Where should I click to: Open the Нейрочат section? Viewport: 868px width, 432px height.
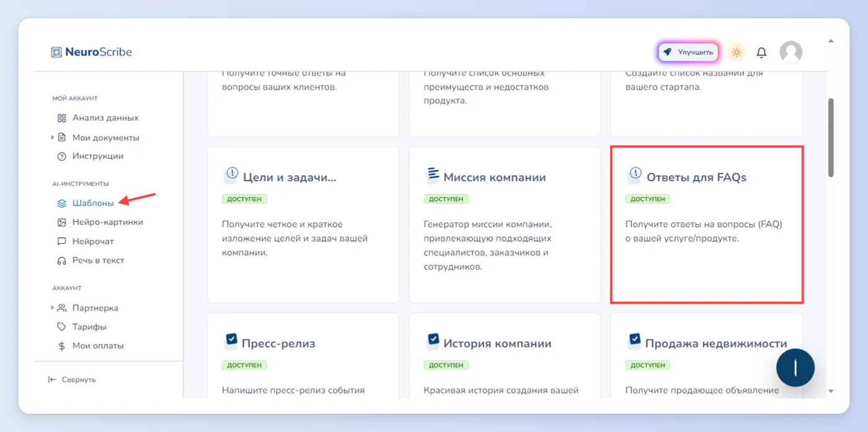tap(93, 241)
